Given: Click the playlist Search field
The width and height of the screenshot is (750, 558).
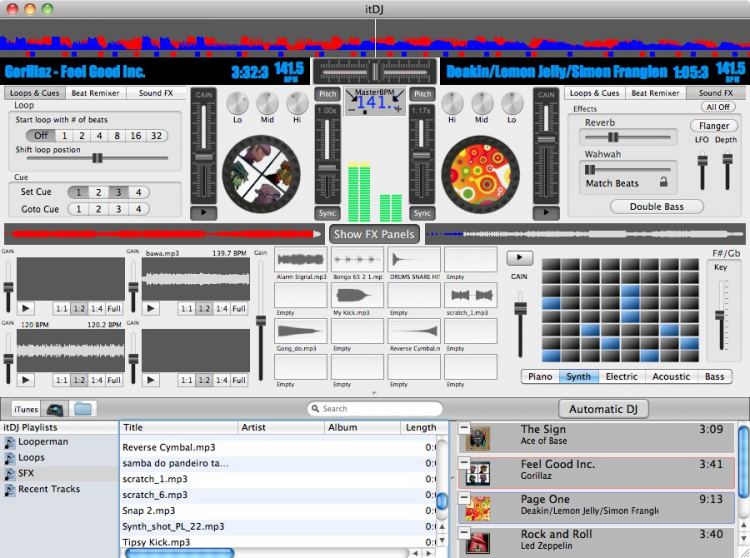Looking at the screenshot, I should coord(375,409).
